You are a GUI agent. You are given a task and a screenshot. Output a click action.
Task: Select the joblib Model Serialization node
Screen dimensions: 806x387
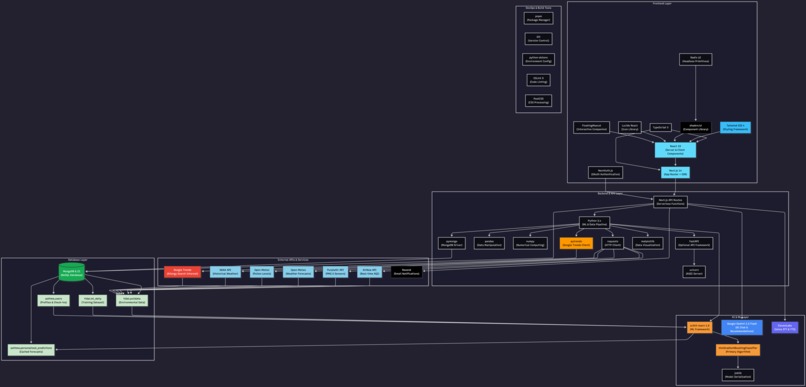click(738, 375)
